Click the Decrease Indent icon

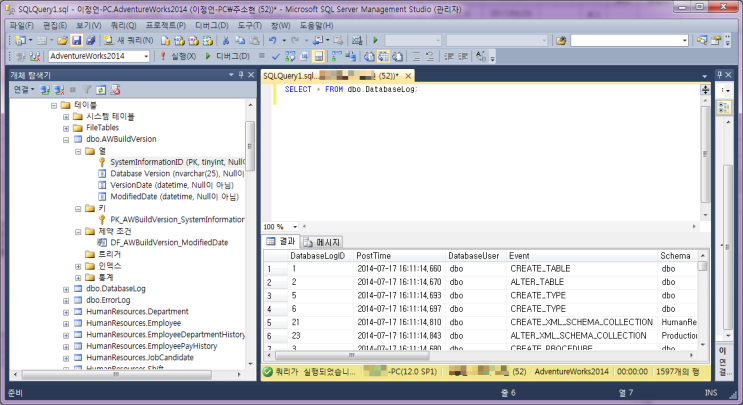coord(449,56)
